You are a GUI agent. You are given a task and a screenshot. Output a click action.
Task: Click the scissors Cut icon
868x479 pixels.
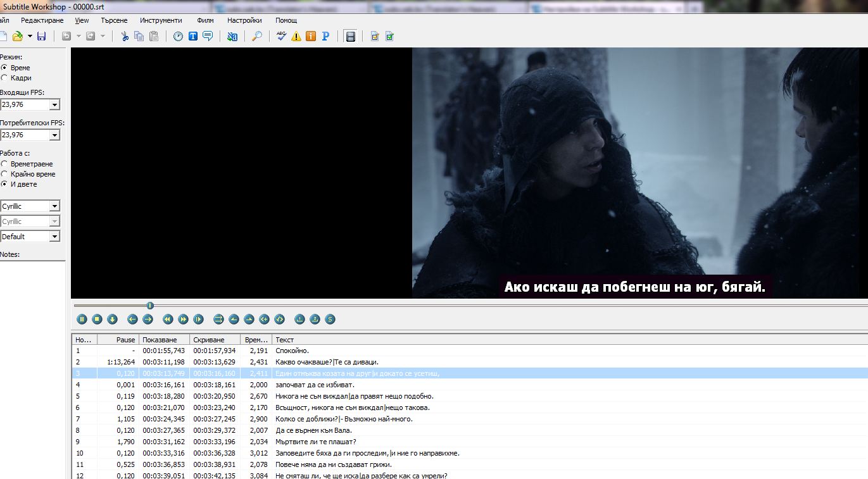(125, 37)
